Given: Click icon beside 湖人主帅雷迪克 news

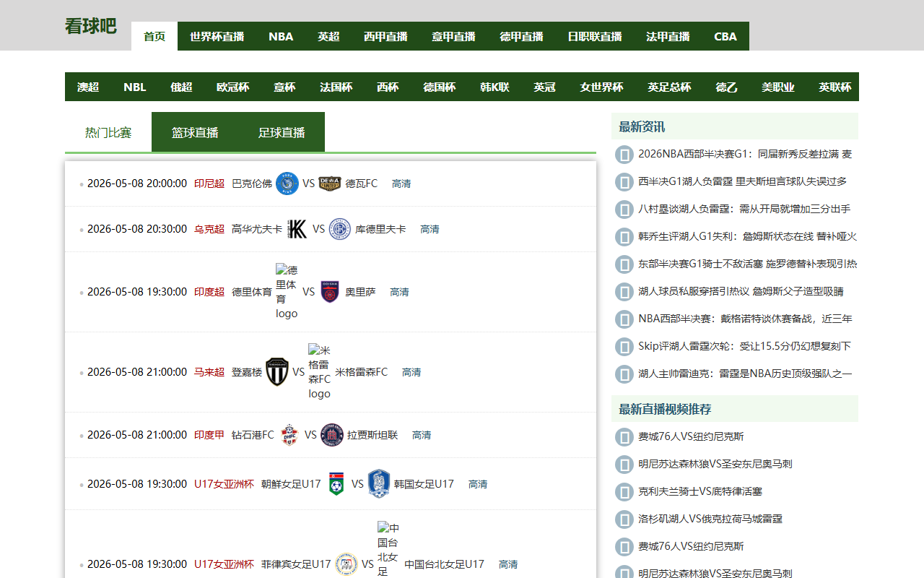Looking at the screenshot, I should tap(624, 374).
